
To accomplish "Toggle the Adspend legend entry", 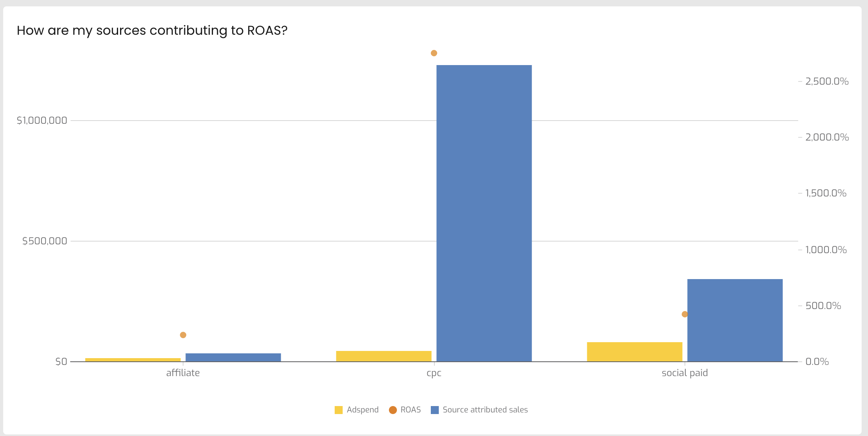I will 357,410.
